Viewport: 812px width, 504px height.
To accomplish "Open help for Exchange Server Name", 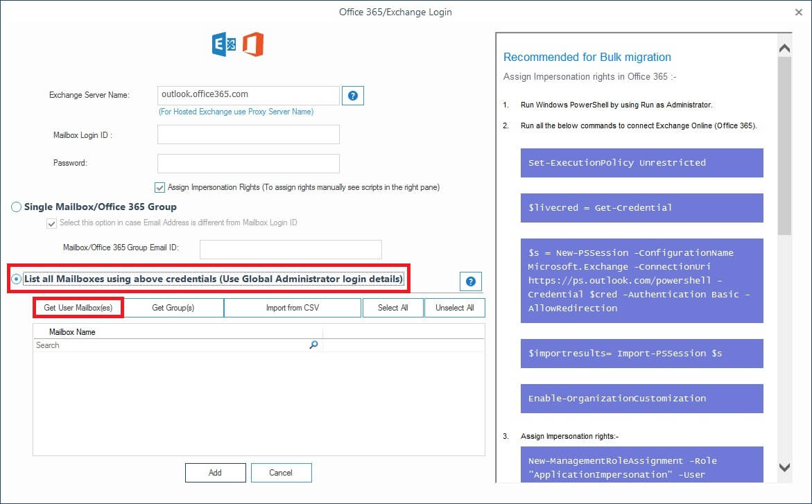I will (x=353, y=95).
